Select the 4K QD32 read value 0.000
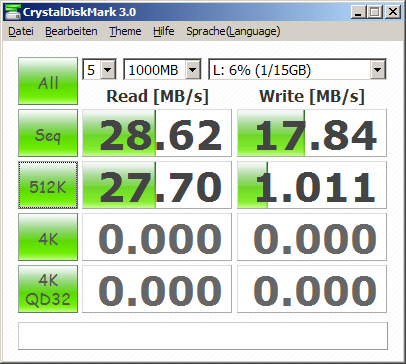Screen dimensions: 406x364 pyautogui.click(x=157, y=289)
